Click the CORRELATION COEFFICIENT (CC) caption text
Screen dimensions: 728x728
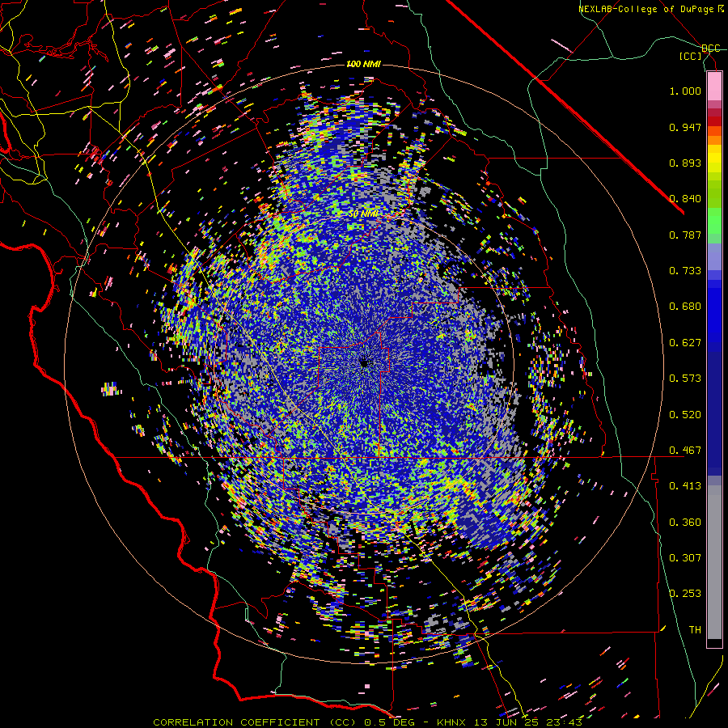coord(255,722)
